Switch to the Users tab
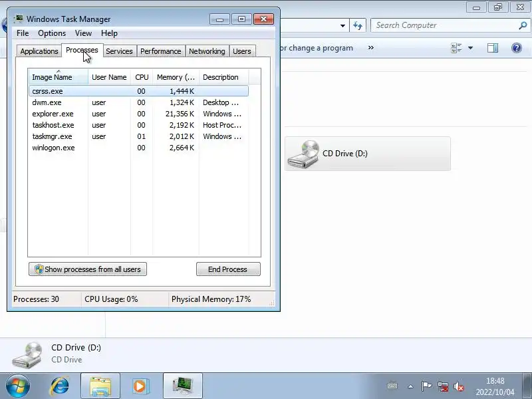Image resolution: width=532 pixels, height=399 pixels. (x=242, y=51)
